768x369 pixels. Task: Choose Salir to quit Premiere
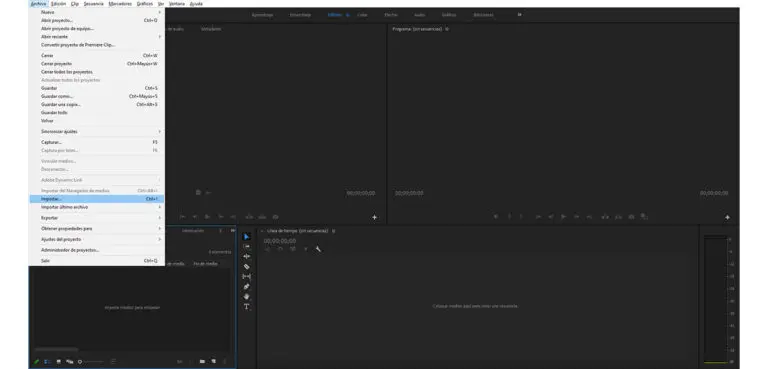[x=97, y=261]
